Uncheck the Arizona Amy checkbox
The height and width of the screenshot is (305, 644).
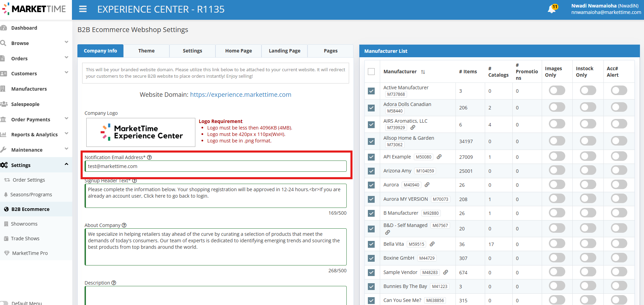coord(371,171)
